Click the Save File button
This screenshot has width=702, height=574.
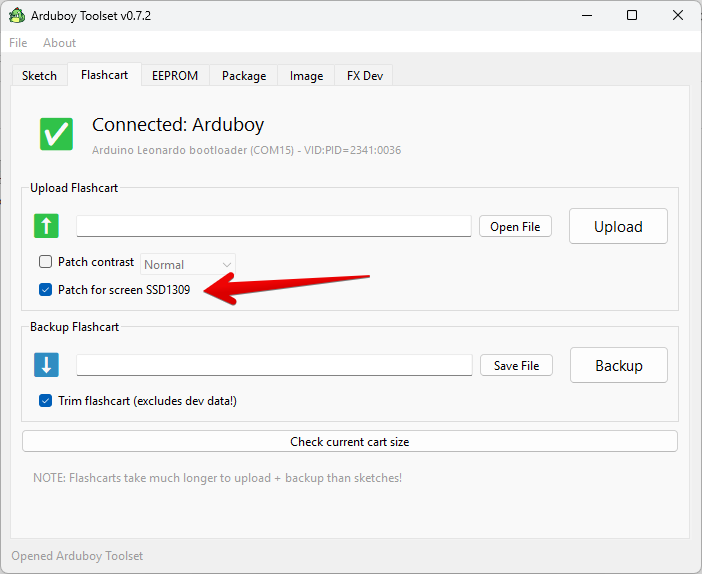coord(516,365)
